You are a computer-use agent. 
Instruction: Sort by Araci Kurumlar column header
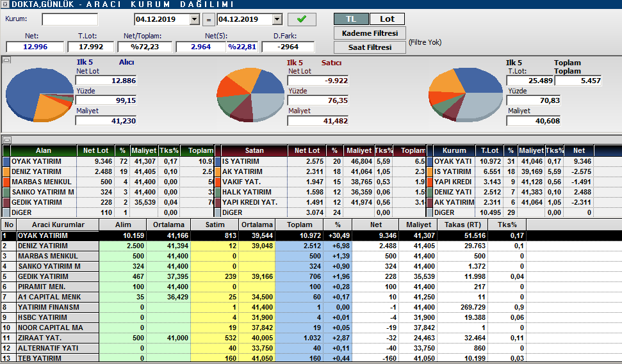click(58, 225)
